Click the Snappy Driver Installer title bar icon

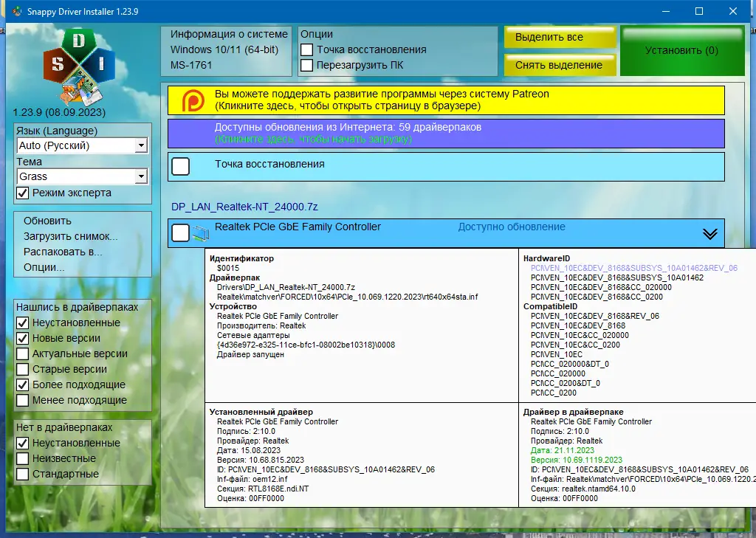click(x=17, y=11)
